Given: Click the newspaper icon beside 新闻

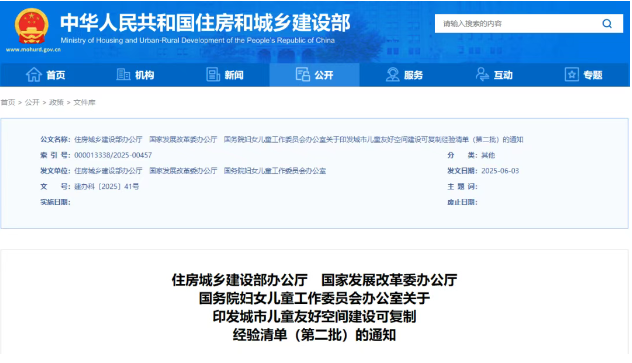Looking at the screenshot, I should [213, 75].
